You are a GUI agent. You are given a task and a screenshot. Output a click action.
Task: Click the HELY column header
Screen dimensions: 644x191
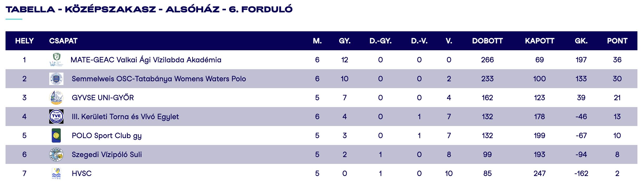click(24, 41)
